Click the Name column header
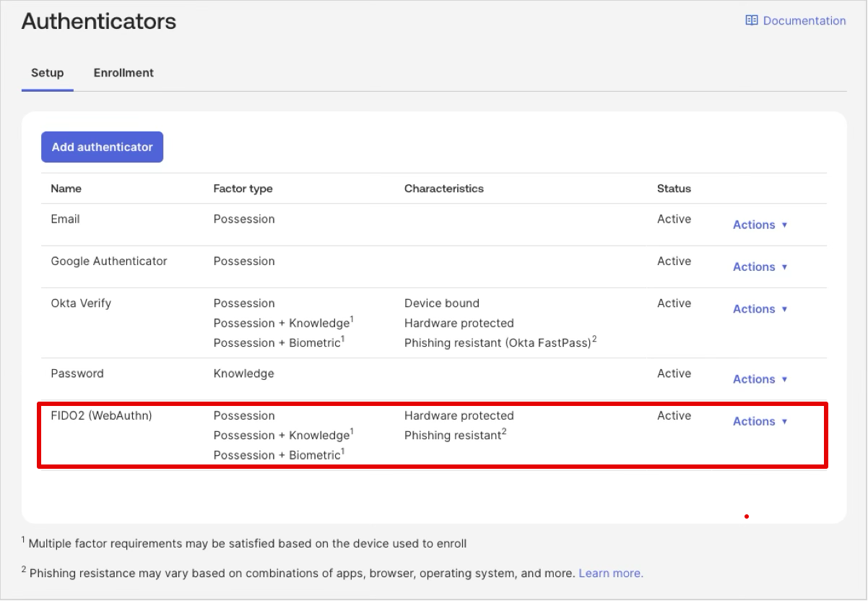This screenshot has width=868, height=601. pos(66,189)
